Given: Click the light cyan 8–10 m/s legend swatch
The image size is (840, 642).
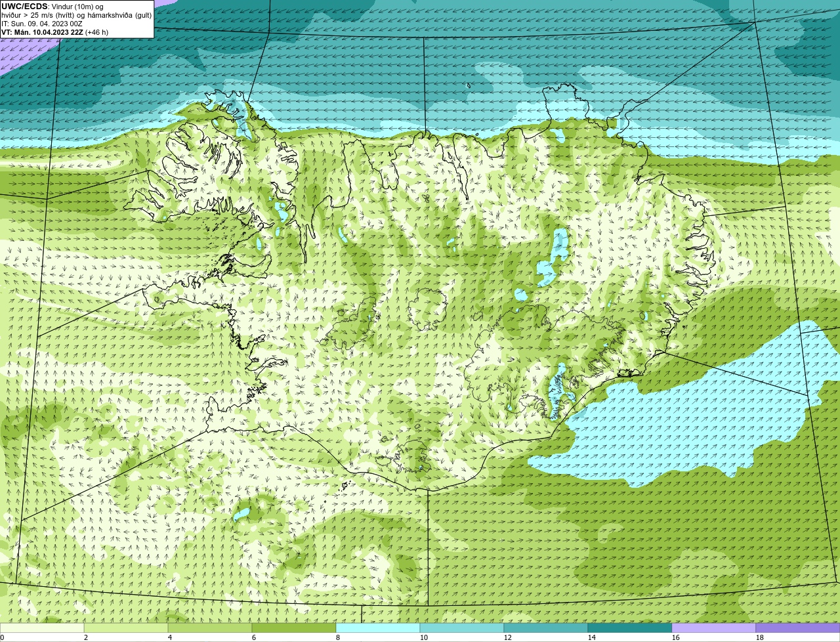Looking at the screenshot, I should 378,628.
